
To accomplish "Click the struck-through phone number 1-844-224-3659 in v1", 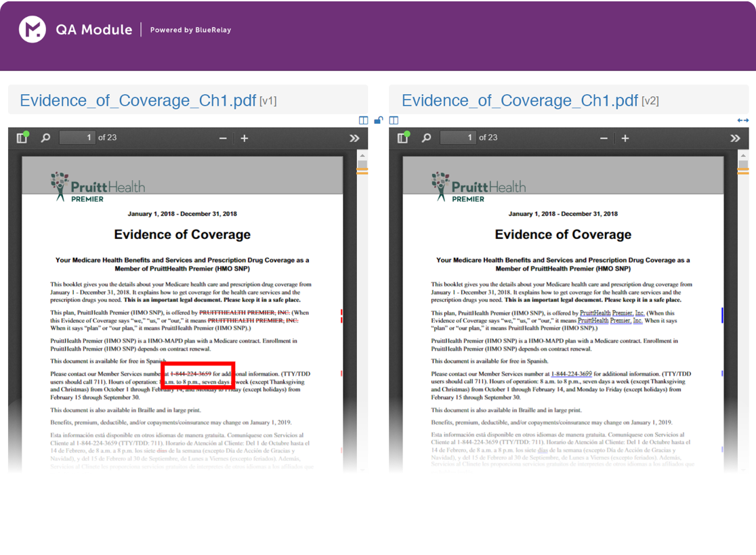I will click(191, 374).
